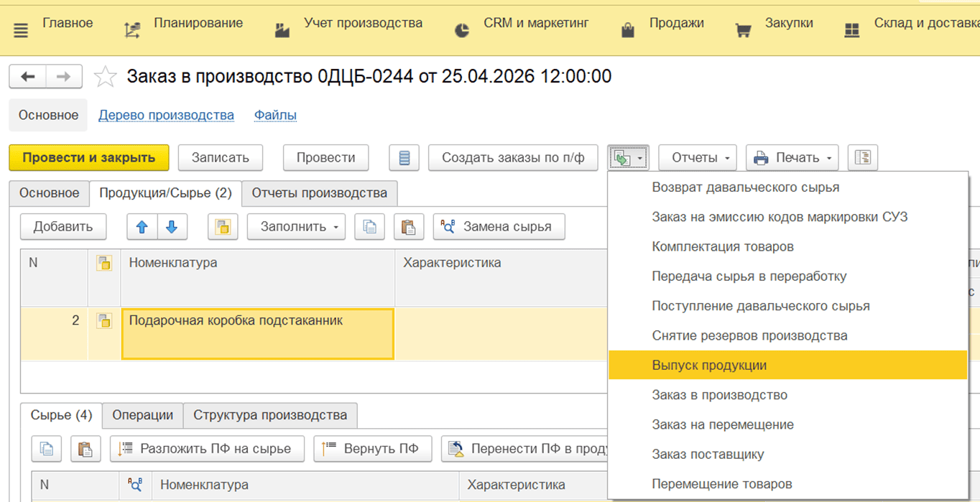Click Создать заказы по п/ф button

click(513, 158)
